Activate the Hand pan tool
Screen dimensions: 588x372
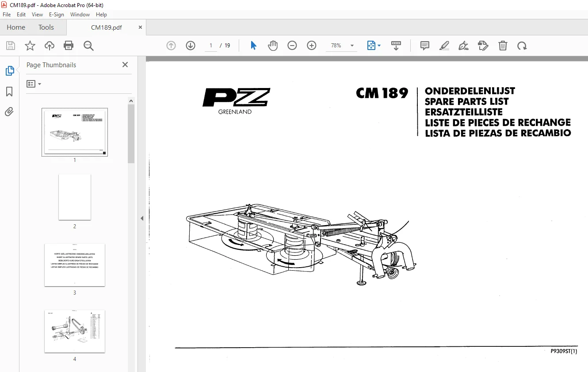click(273, 46)
